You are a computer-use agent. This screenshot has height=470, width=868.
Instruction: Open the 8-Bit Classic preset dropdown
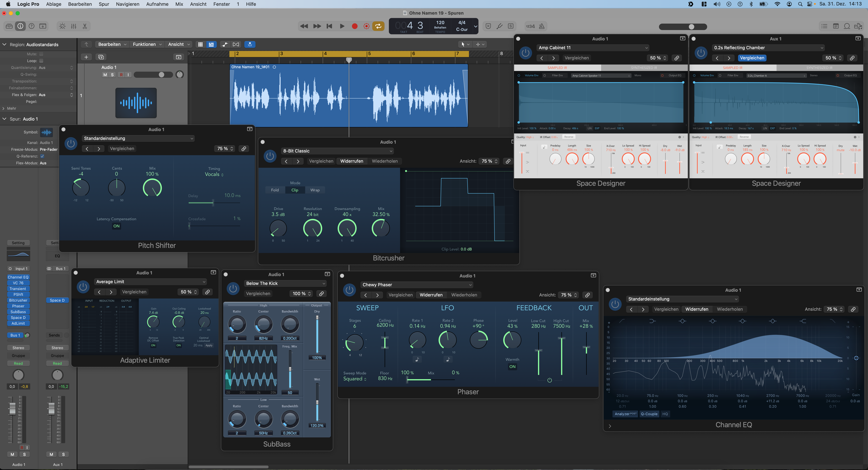[337, 151]
